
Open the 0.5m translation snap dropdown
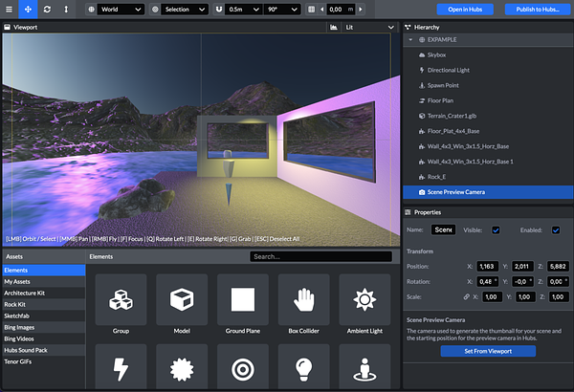244,9
